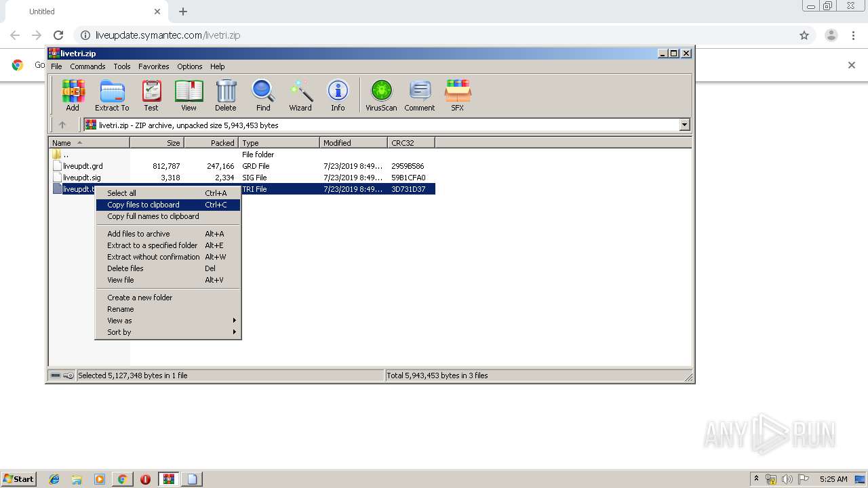The image size is (868, 488).
Task: Bookmark page with star icon
Action: click(x=804, y=35)
